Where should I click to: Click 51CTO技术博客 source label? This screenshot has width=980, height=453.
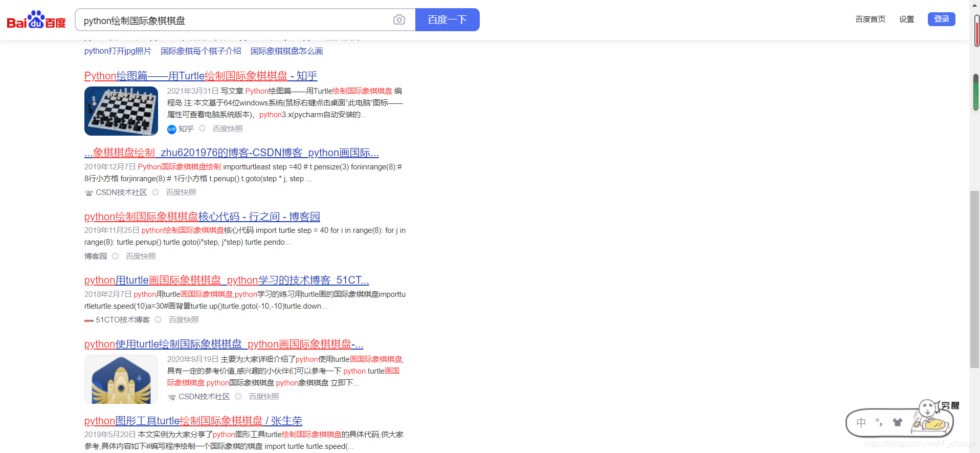coord(123,320)
